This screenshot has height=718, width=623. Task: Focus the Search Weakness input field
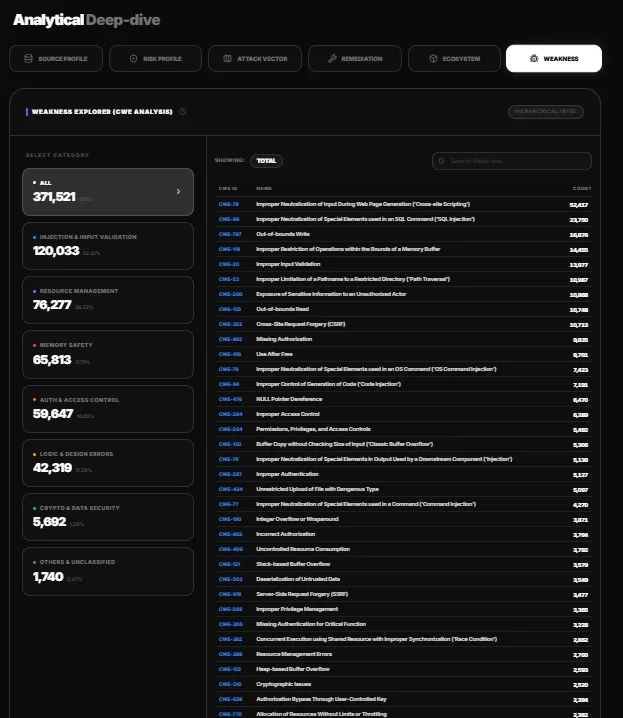tap(512, 161)
